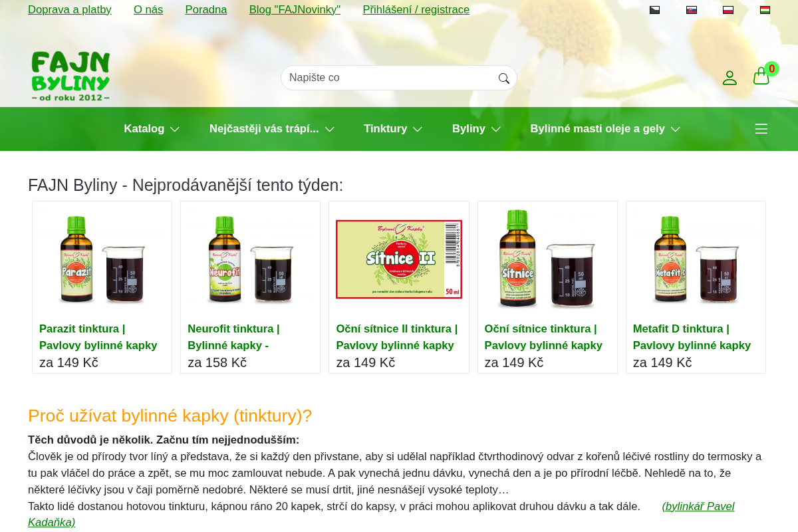798x532 pixels.
Task: Expand the Tinktury dropdown menu
Action: [393, 129]
